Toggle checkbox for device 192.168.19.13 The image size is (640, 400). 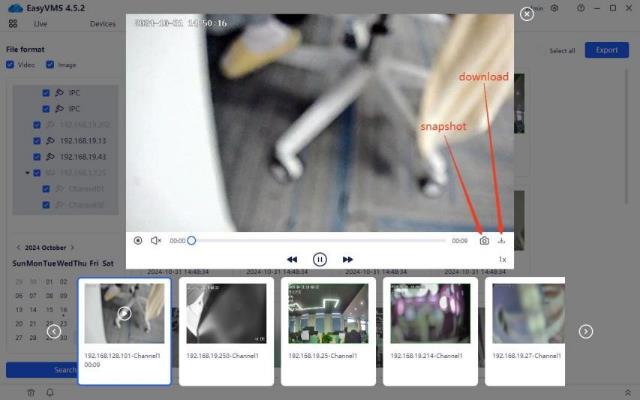coord(47,141)
